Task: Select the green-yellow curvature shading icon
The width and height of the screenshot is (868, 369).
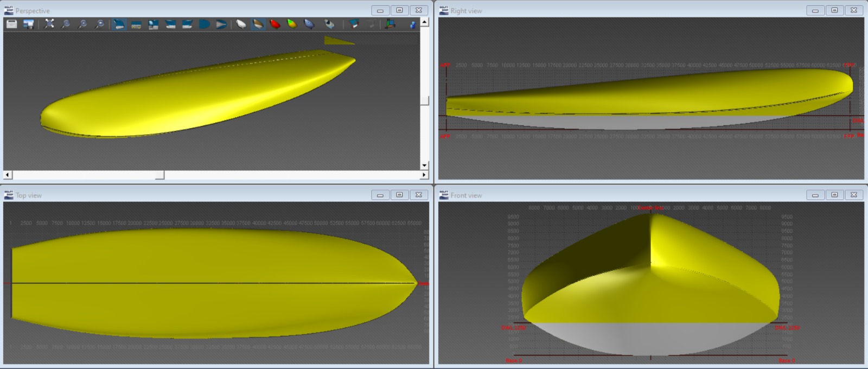Action: pos(292,24)
